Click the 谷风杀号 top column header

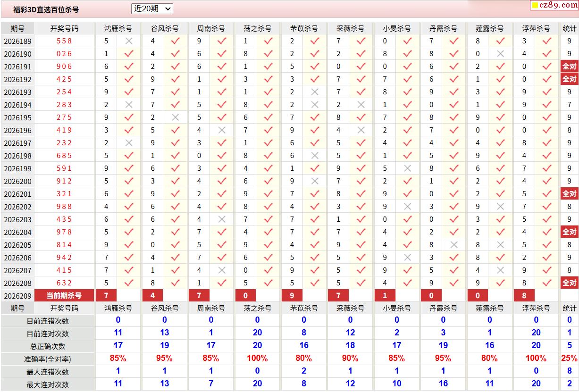[164, 28]
